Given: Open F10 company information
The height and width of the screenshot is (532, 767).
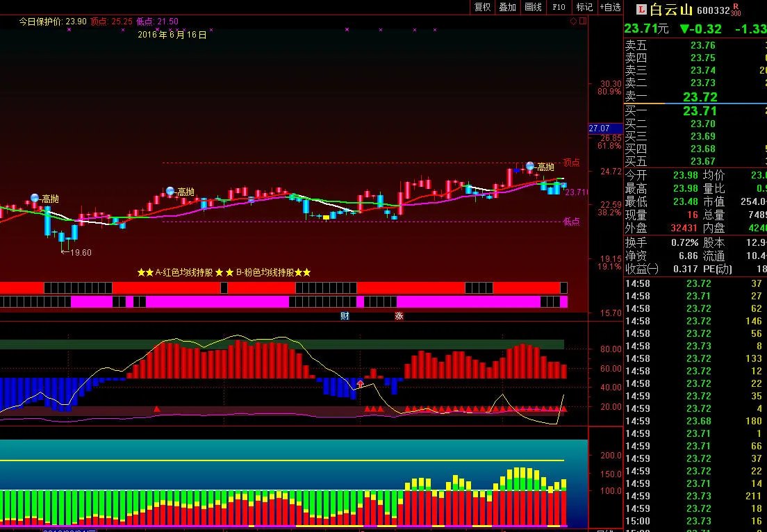Looking at the screenshot, I should pos(559,7).
